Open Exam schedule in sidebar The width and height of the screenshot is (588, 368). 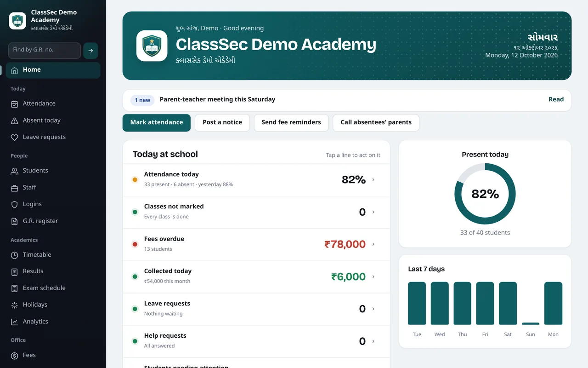click(x=53, y=288)
